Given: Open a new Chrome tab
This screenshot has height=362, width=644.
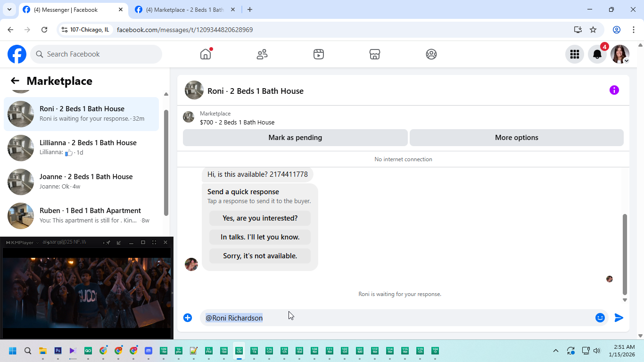Looking at the screenshot, I should click(250, 9).
